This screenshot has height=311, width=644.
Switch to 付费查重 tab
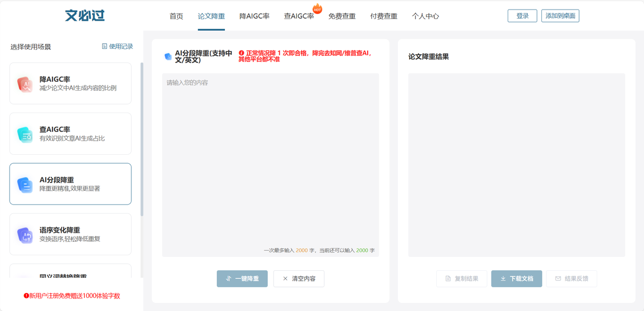pyautogui.click(x=384, y=16)
